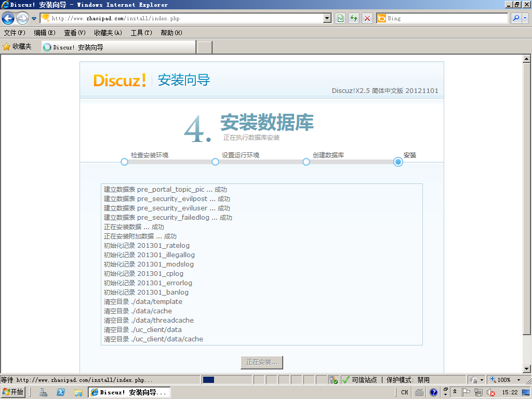Open the zoom level dropdown arrow
Screen dimensions: 532x399
(x=518, y=380)
